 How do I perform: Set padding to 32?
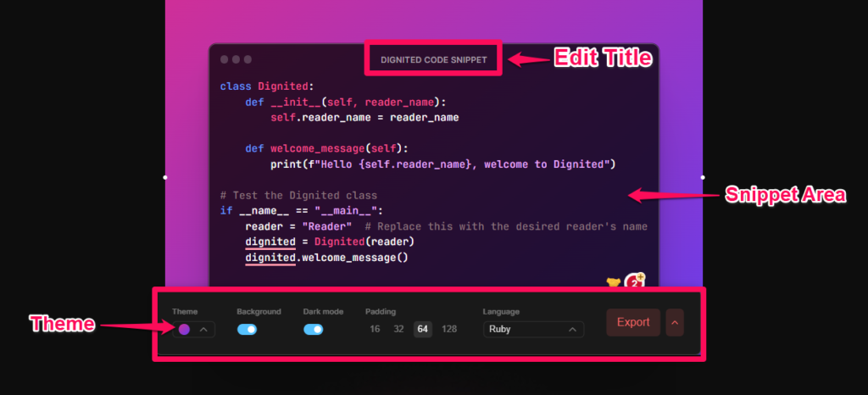coord(398,329)
